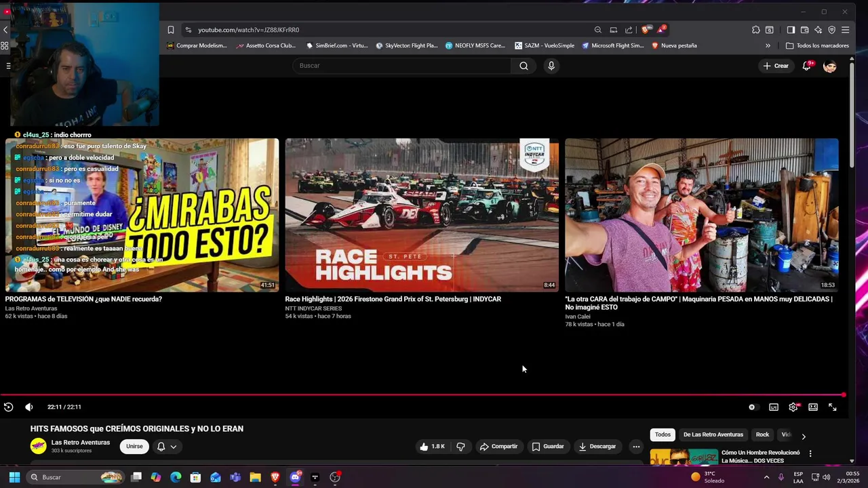Click the YouTube Buscar search field
Screen dimensions: 868x488
402,66
